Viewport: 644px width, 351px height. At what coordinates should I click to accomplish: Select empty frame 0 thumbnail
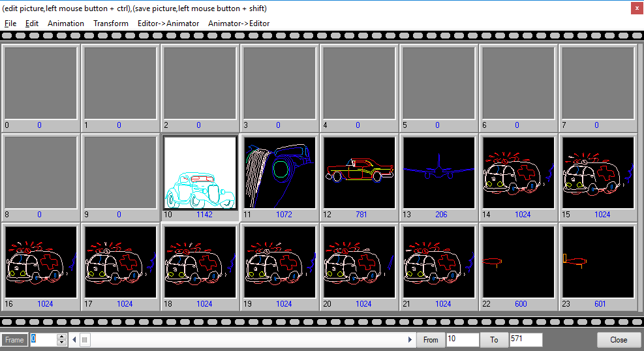pos(40,82)
